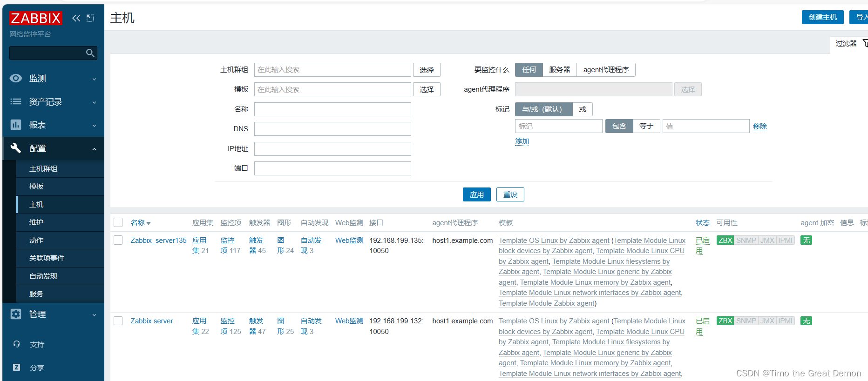Click the 添加 tag link
The image size is (868, 381).
click(x=522, y=141)
